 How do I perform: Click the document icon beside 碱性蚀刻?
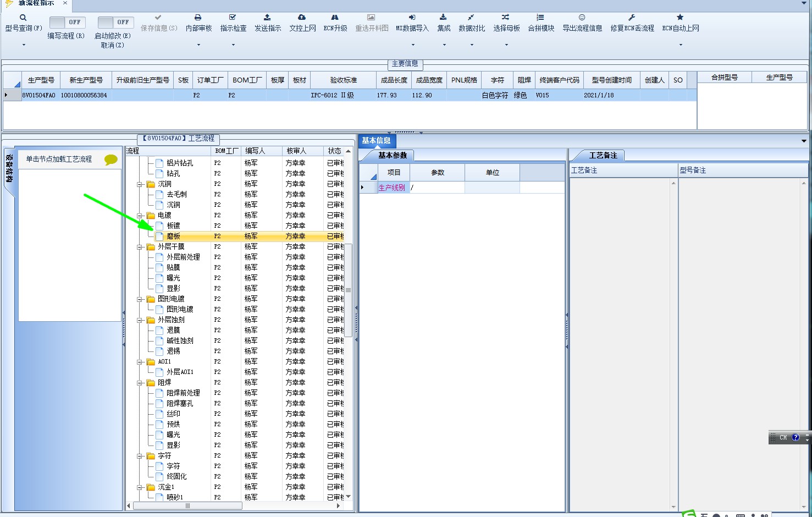tap(160, 340)
